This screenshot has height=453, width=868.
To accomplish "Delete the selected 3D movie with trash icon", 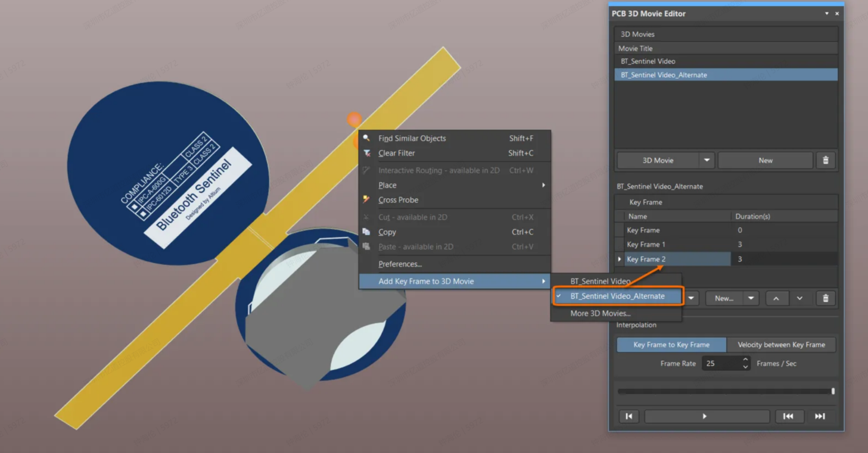I will pos(825,160).
